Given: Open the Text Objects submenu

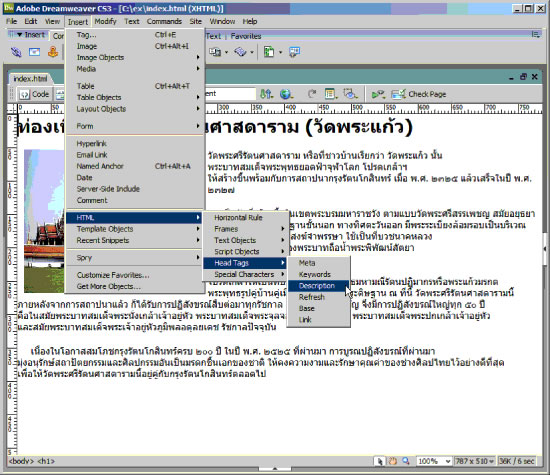Looking at the screenshot, I should pos(245,240).
